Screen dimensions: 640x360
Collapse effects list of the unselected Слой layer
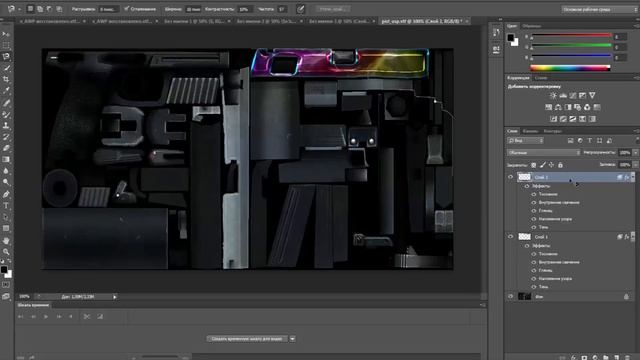(633, 237)
